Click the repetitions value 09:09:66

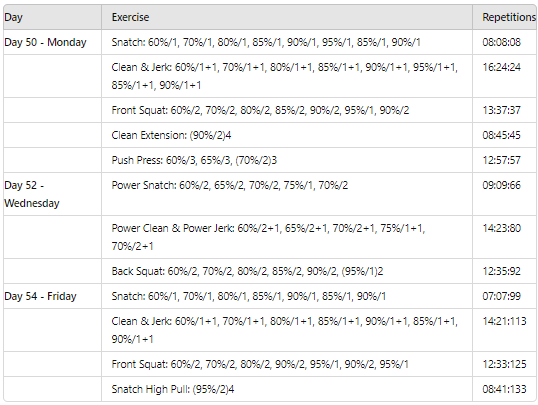[x=501, y=185]
